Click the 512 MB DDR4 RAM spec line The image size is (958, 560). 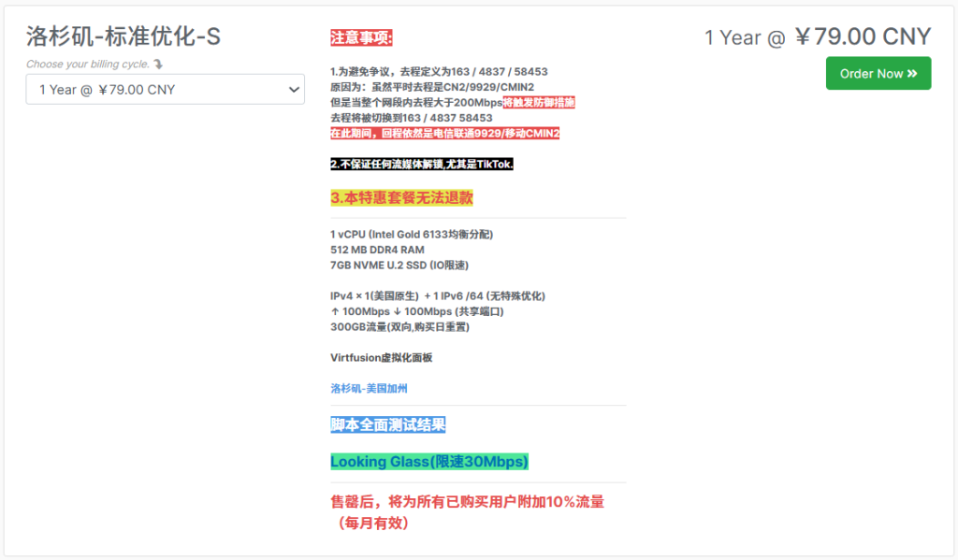(378, 249)
